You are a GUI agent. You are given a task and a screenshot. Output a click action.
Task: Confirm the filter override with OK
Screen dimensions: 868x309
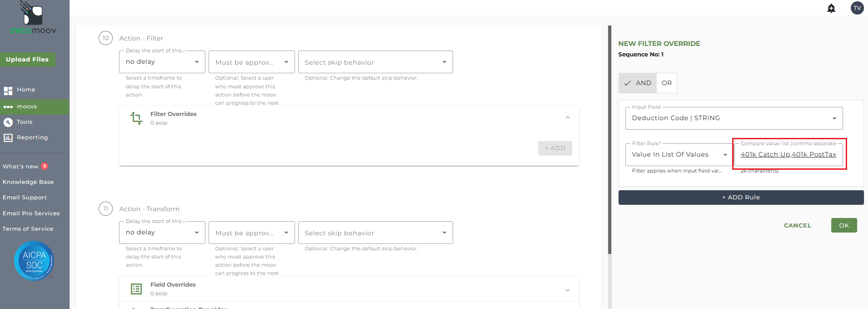tap(844, 225)
